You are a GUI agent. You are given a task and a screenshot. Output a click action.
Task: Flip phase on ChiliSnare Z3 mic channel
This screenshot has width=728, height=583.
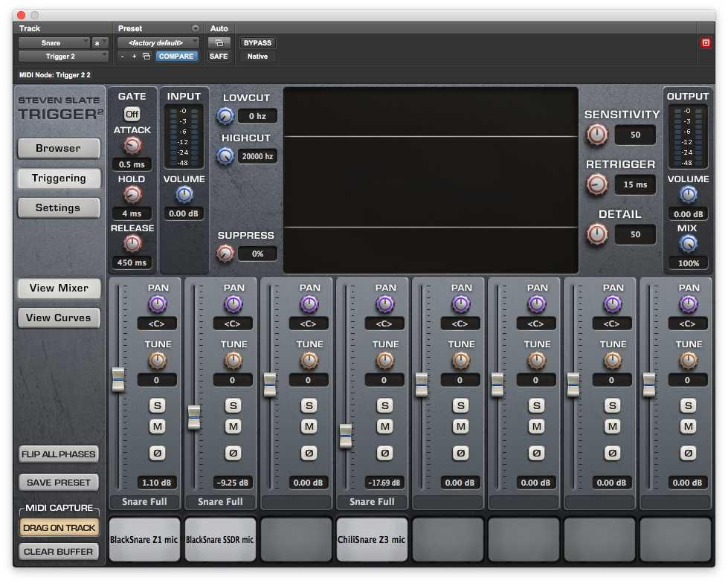tap(385, 453)
